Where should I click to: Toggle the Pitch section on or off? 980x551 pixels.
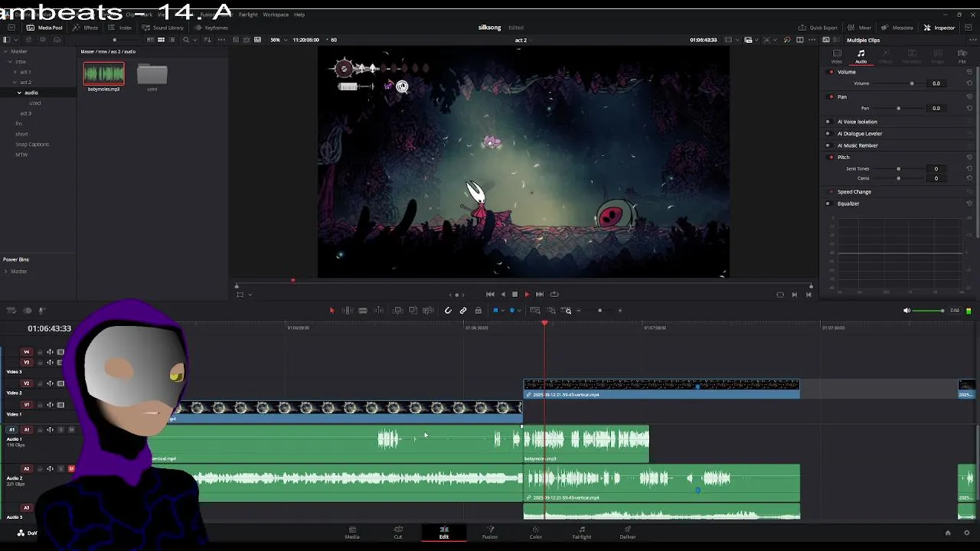(x=831, y=157)
